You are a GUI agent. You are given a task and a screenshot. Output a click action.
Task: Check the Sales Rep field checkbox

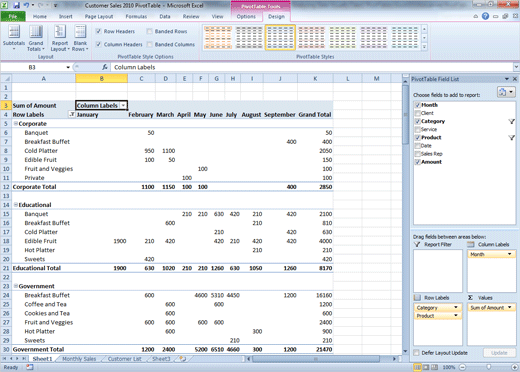(417, 154)
